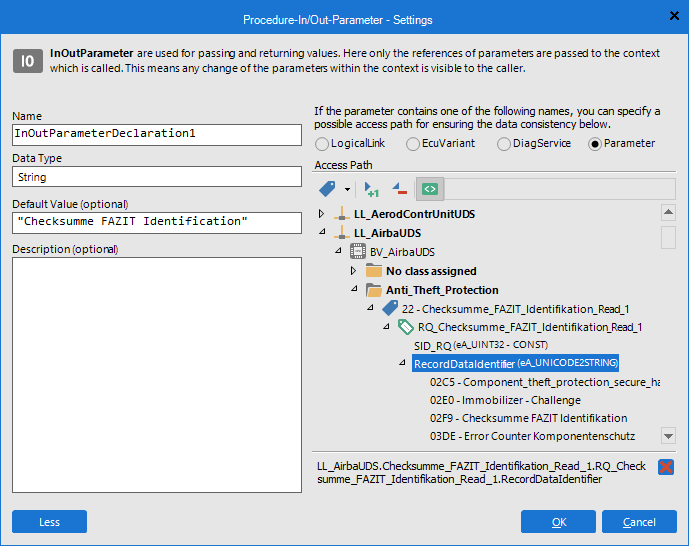
Task: Click the tree scrollbar down arrow
Action: point(668,435)
